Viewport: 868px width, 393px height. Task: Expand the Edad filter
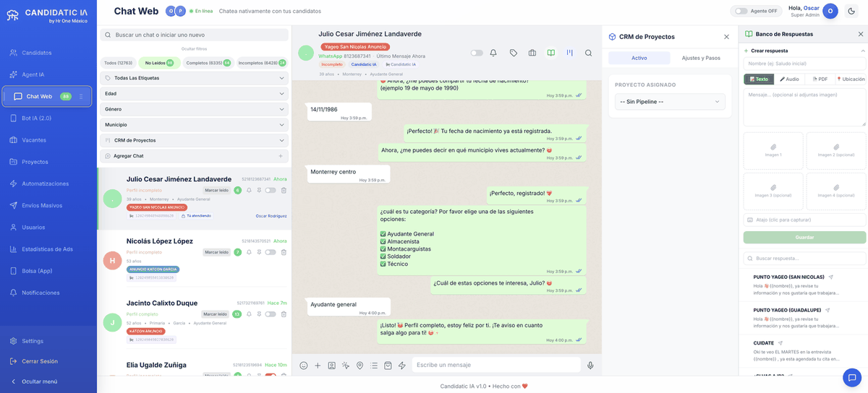tap(194, 93)
